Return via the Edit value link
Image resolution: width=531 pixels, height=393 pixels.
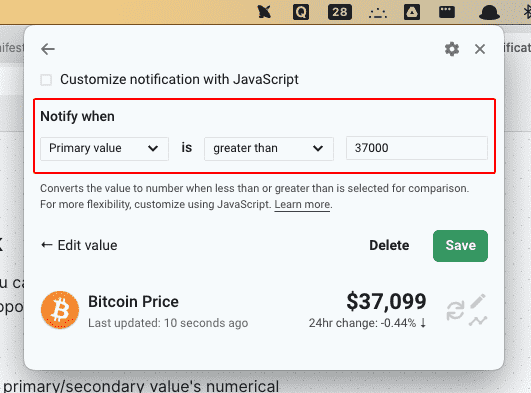coord(79,245)
